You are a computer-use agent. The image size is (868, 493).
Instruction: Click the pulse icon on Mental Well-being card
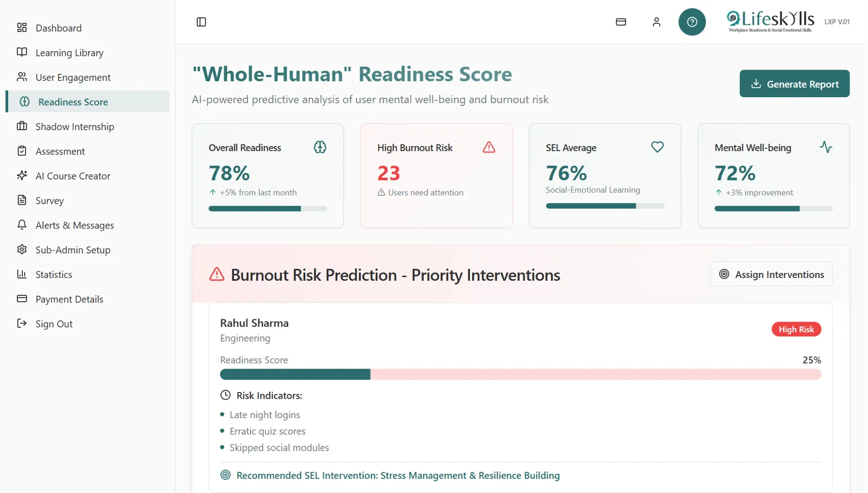point(826,147)
